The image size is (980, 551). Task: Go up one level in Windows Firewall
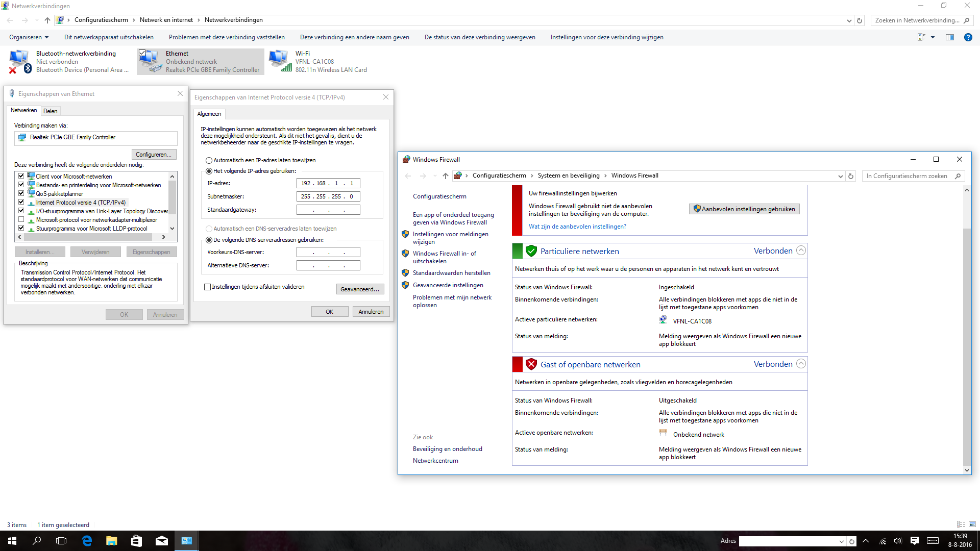446,176
